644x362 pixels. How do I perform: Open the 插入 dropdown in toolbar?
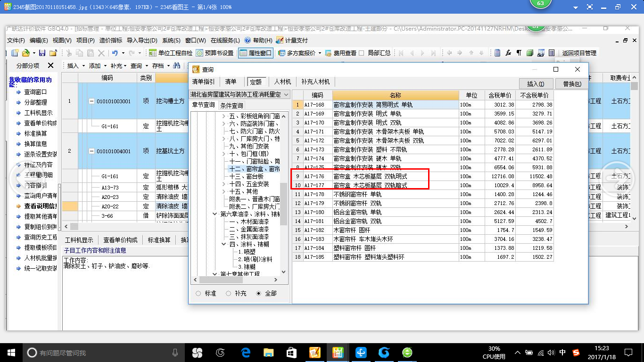[x=83, y=66]
